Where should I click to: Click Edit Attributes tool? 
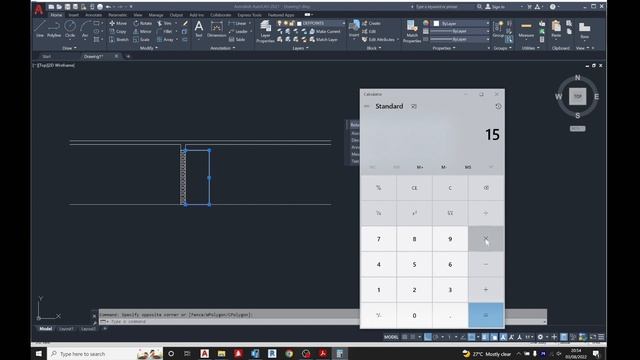pyautogui.click(x=378, y=40)
